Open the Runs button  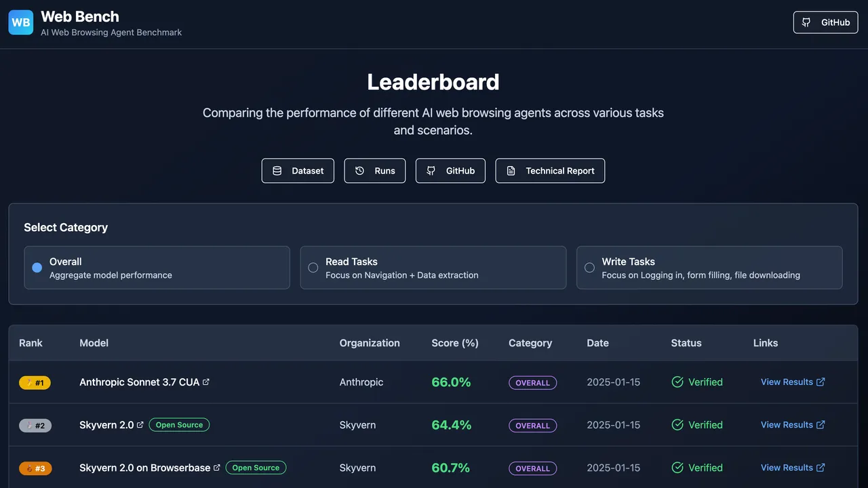[x=375, y=171]
